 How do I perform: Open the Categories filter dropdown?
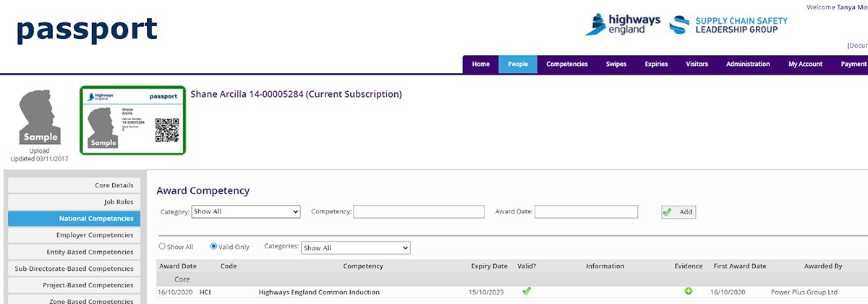click(355, 248)
